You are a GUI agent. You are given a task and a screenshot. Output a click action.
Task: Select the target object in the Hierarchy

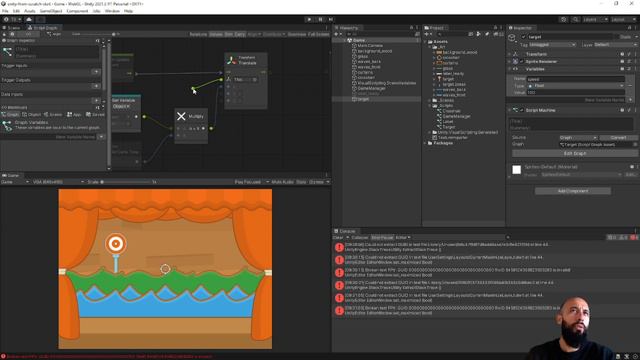[x=363, y=99]
